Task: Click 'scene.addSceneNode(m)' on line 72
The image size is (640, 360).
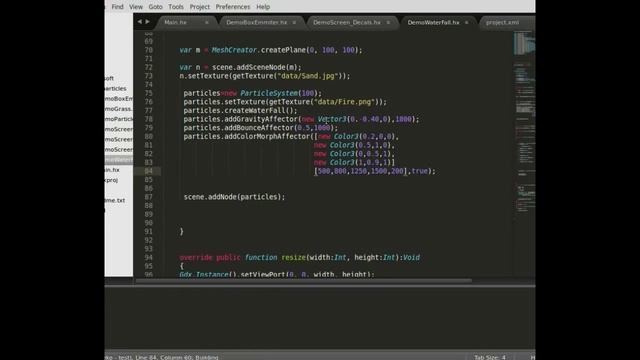Action: click(x=255, y=67)
